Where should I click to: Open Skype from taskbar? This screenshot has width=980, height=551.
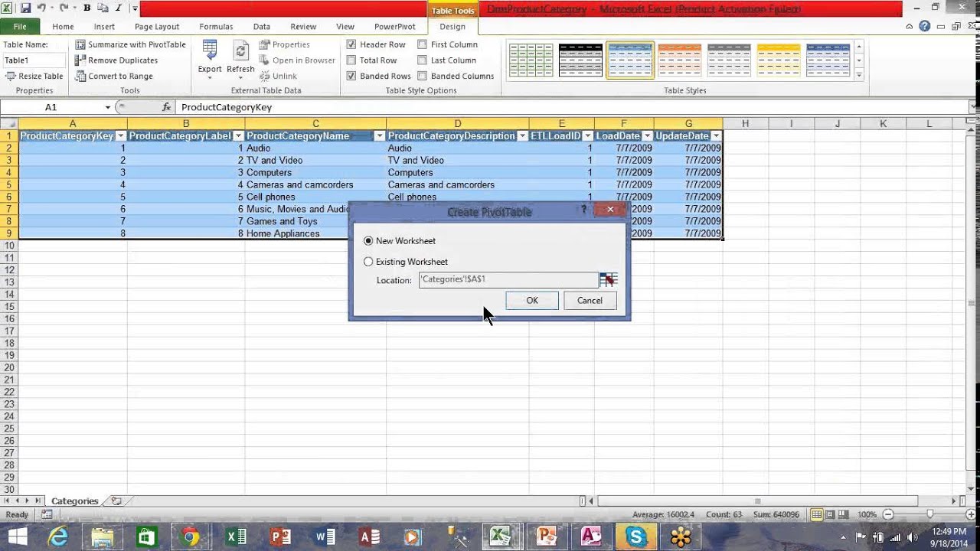point(635,536)
